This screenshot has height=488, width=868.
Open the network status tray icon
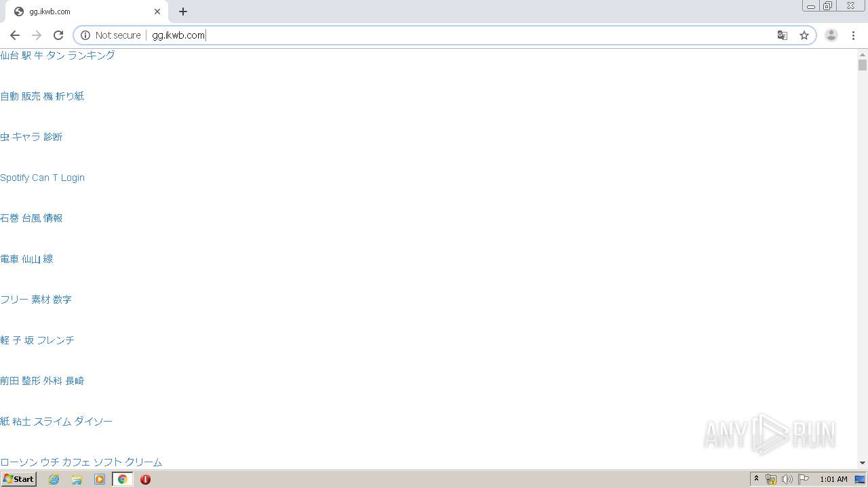[771, 479]
